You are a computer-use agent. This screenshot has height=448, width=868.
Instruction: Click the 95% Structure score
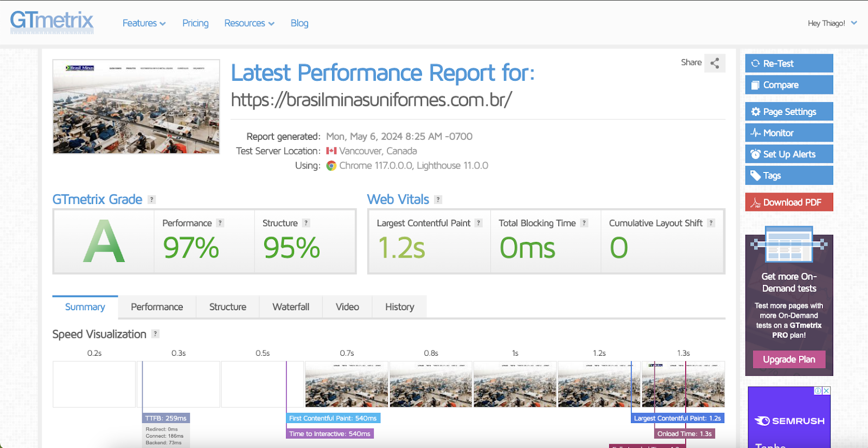292,248
